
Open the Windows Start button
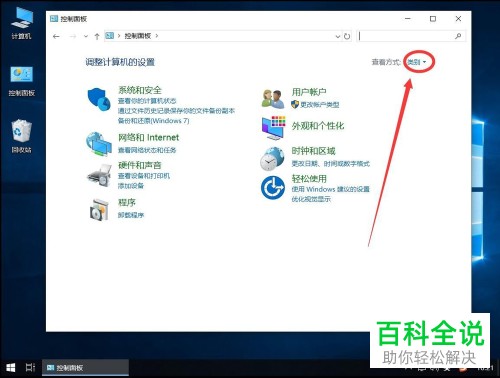pyautogui.click(x=11, y=368)
